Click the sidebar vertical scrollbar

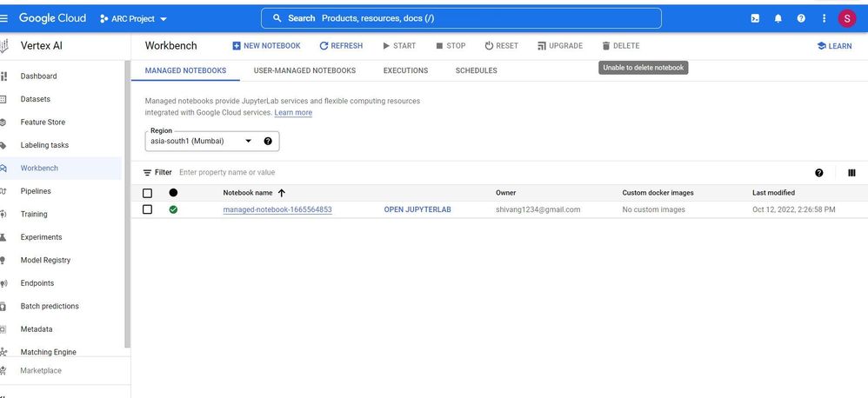pos(128,204)
